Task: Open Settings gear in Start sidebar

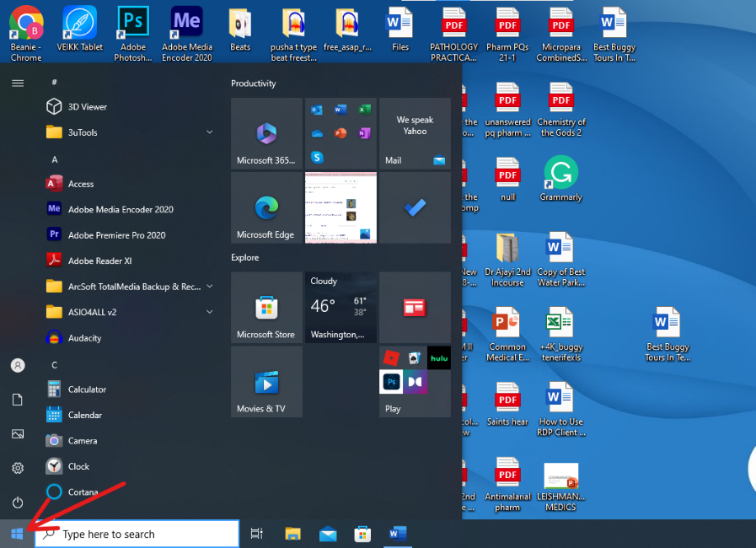Action: 18,468
